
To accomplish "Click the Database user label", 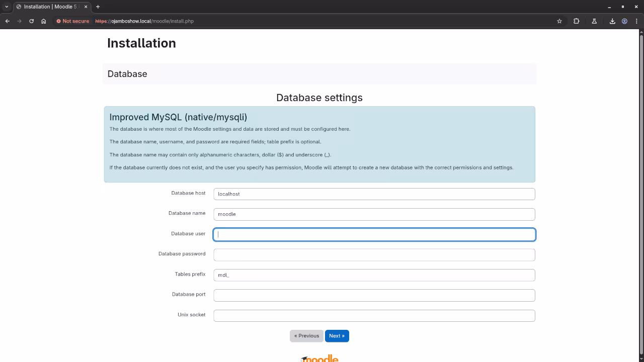I will coord(188,234).
